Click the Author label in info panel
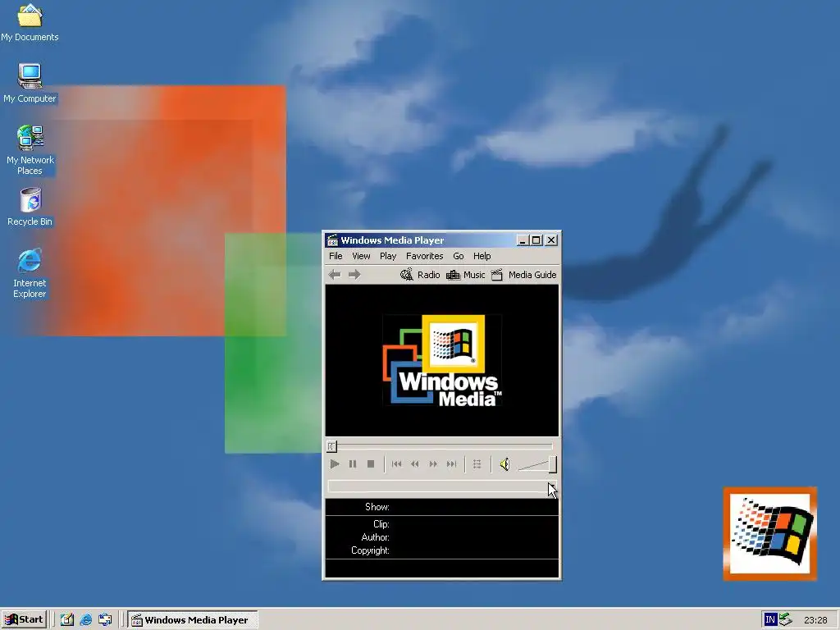 click(375, 537)
